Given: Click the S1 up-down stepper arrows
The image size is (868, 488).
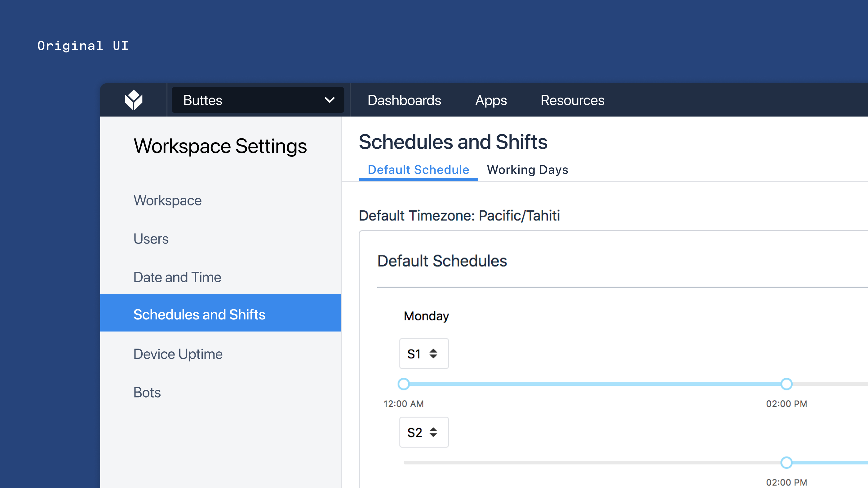Looking at the screenshot, I should pyautogui.click(x=433, y=354).
